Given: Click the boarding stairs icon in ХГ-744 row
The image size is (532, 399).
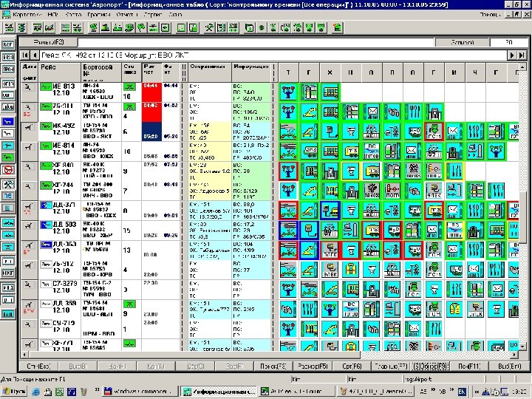Looking at the screenshot, I should click(309, 191).
